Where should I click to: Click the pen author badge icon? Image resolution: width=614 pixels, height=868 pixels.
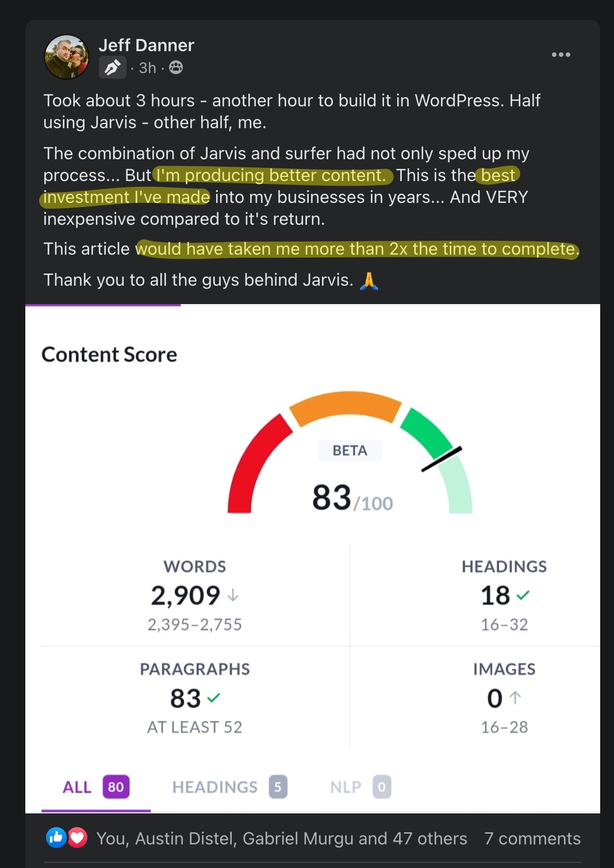coord(113,68)
